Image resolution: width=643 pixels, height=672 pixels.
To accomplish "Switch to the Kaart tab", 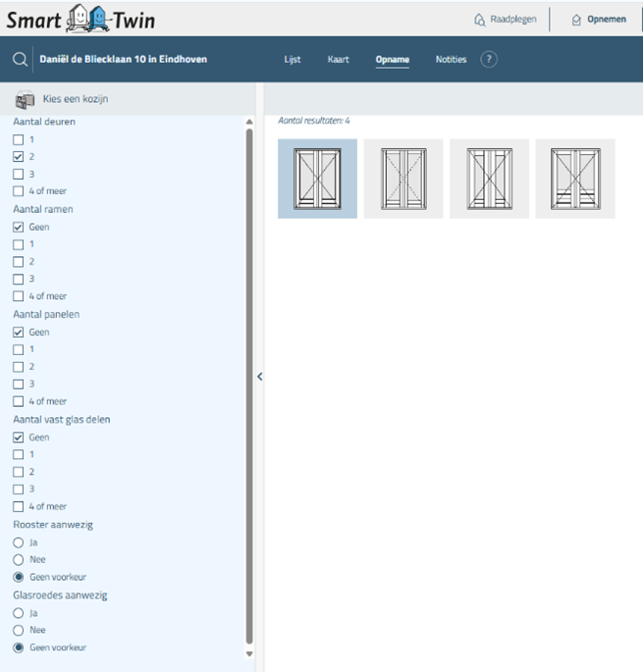I will click(x=338, y=60).
